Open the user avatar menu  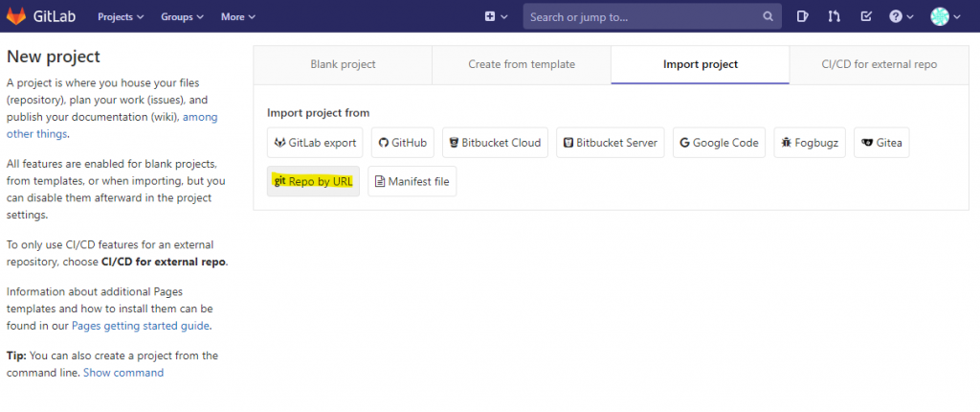[x=945, y=17]
